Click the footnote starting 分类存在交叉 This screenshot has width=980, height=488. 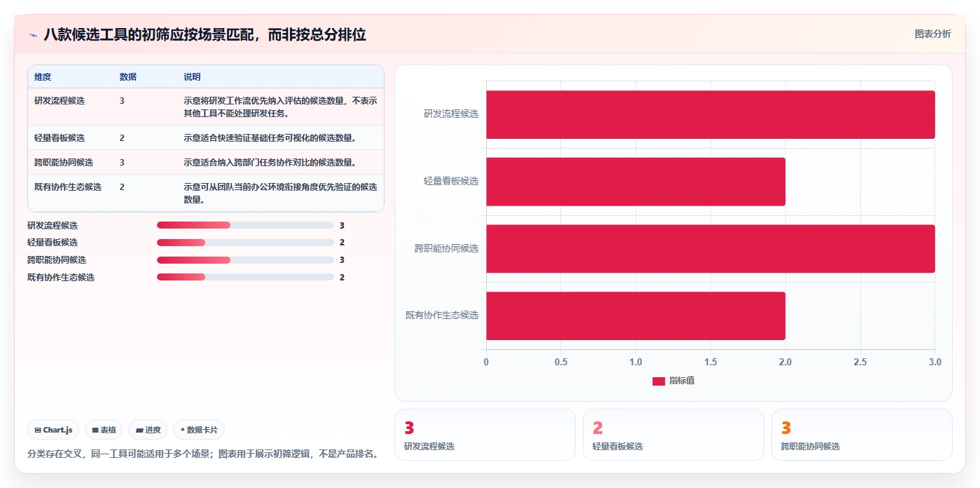[205, 454]
